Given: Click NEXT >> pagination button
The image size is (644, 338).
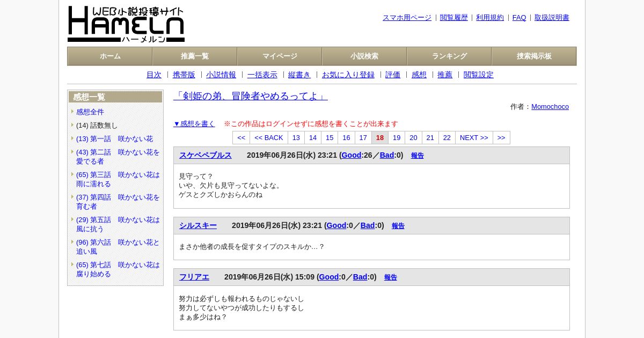Looking at the screenshot, I should 474,137.
